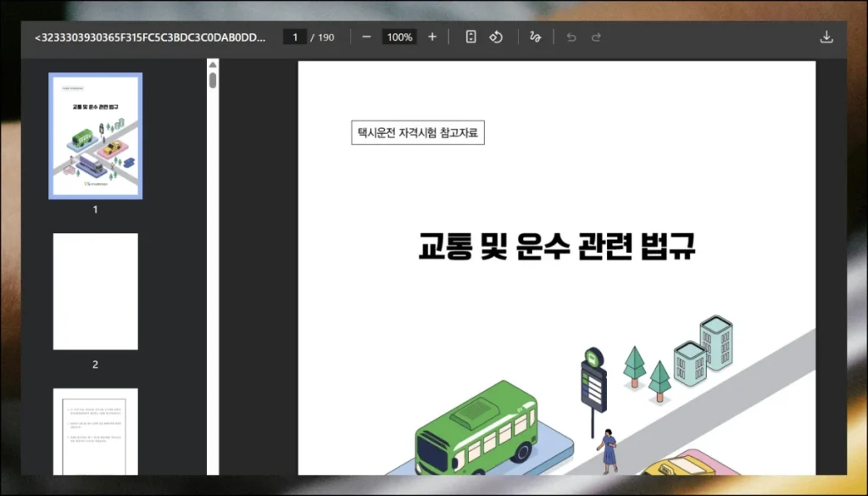Zoom in with the plus icon
Screen dimensions: 868x496
[x=431, y=36]
